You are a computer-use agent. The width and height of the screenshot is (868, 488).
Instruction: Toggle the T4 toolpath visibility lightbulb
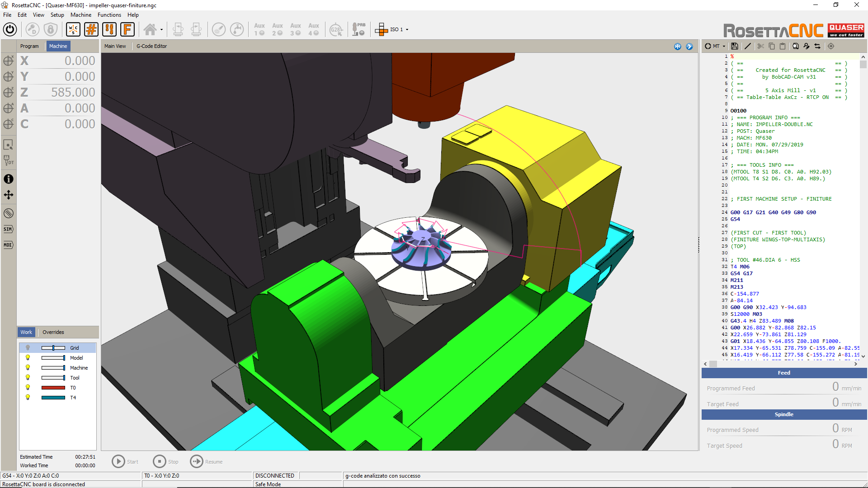[28, 398]
